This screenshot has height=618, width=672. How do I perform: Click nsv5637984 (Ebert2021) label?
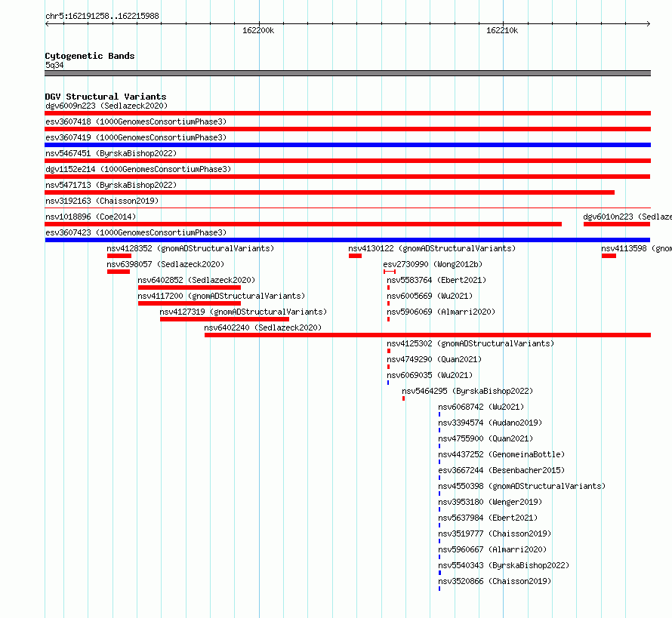pos(488,518)
